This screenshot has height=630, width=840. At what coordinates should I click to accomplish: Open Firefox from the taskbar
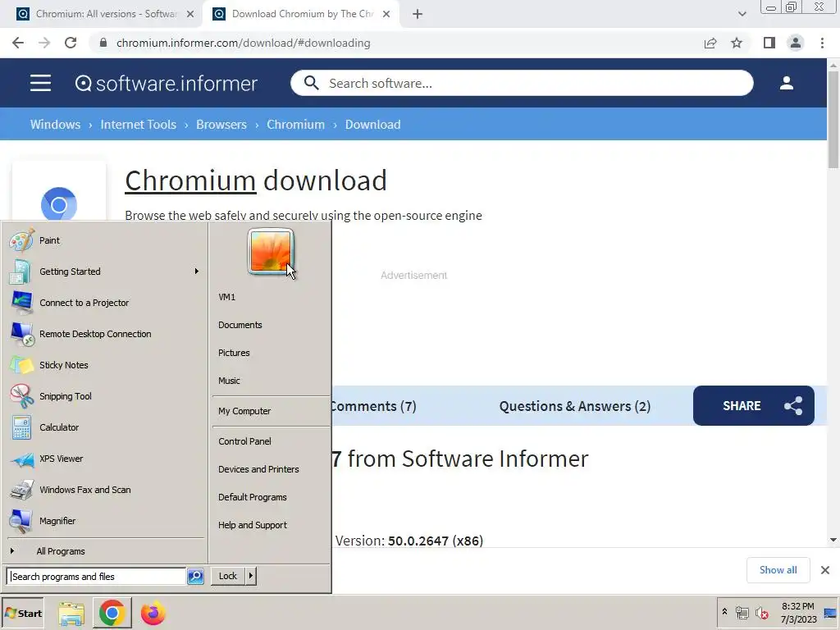coord(153,614)
